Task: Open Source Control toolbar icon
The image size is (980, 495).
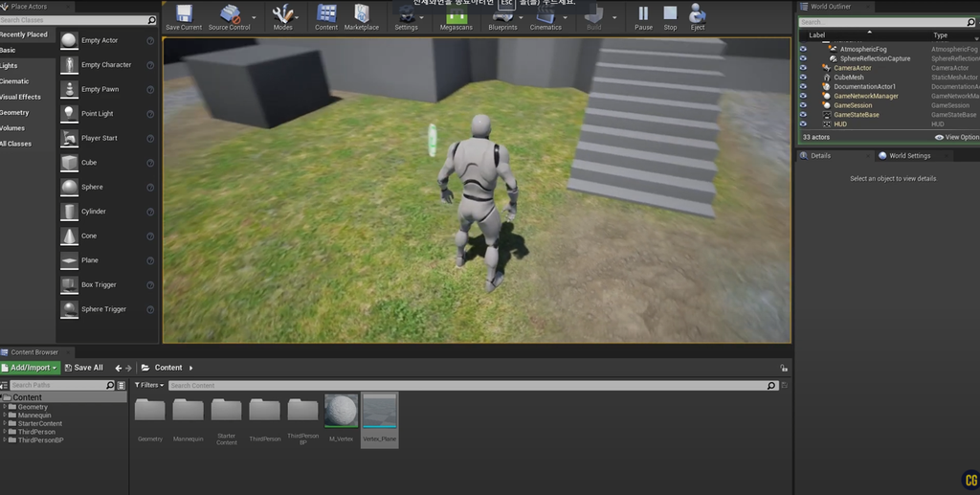Action: [230, 17]
